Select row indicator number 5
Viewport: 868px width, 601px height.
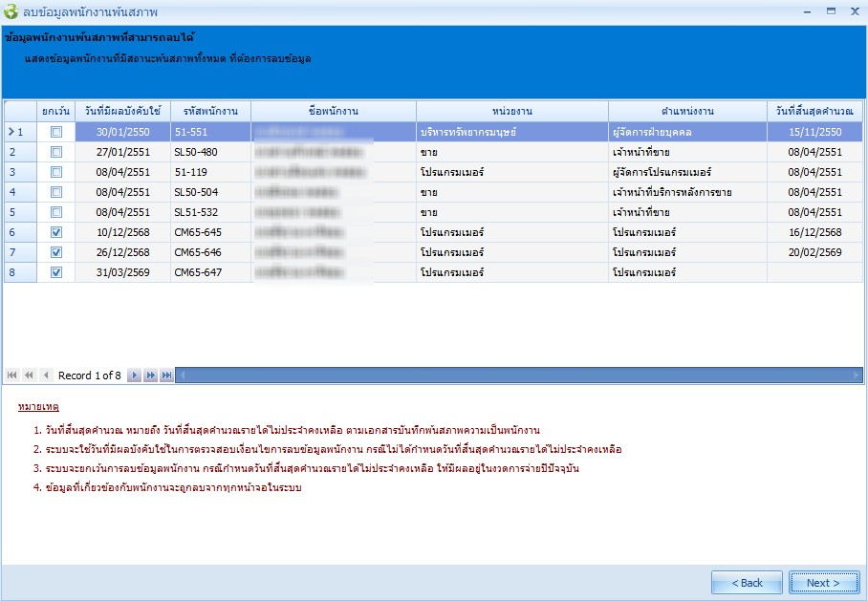tap(20, 212)
